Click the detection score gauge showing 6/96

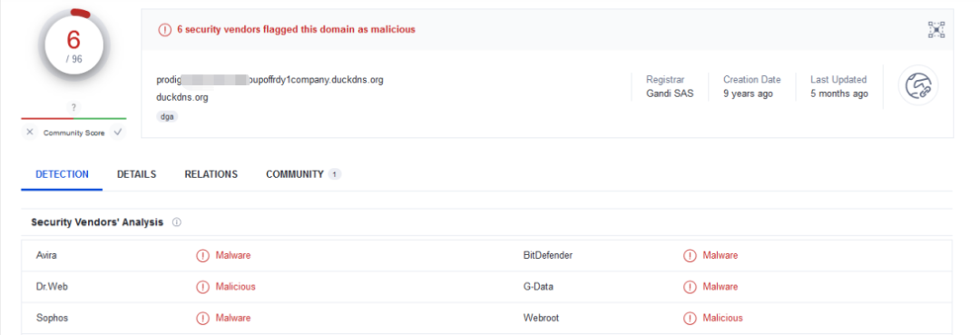(73, 45)
